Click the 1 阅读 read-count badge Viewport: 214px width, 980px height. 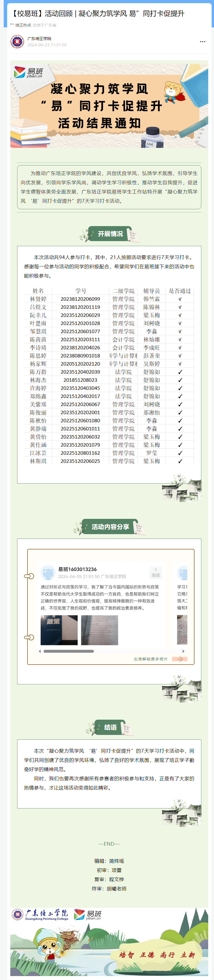click(156, 573)
